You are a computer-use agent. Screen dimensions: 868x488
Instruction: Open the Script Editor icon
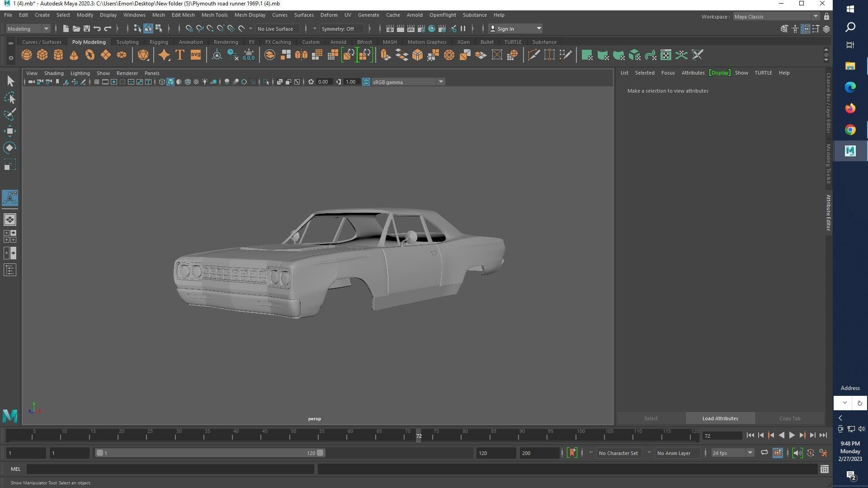824,469
